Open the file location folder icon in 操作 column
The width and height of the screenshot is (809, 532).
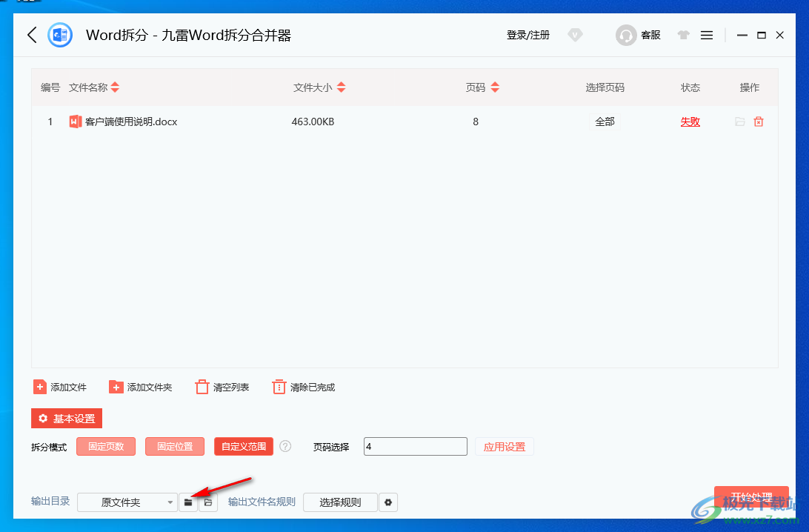point(739,121)
